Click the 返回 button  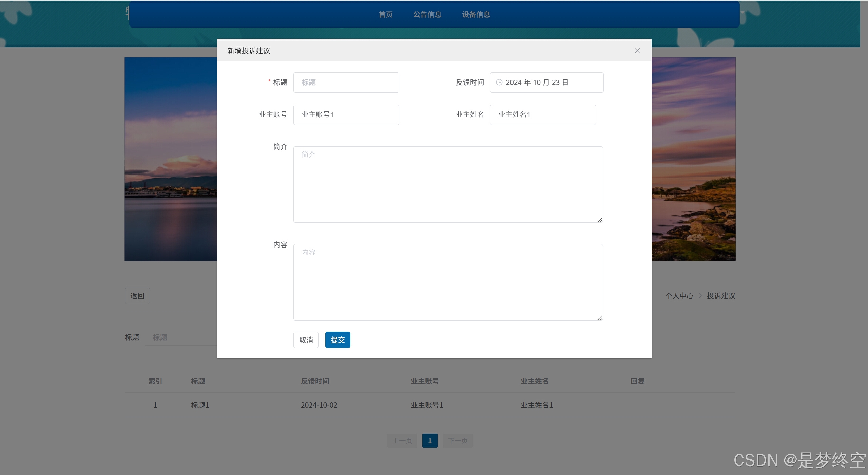click(137, 296)
